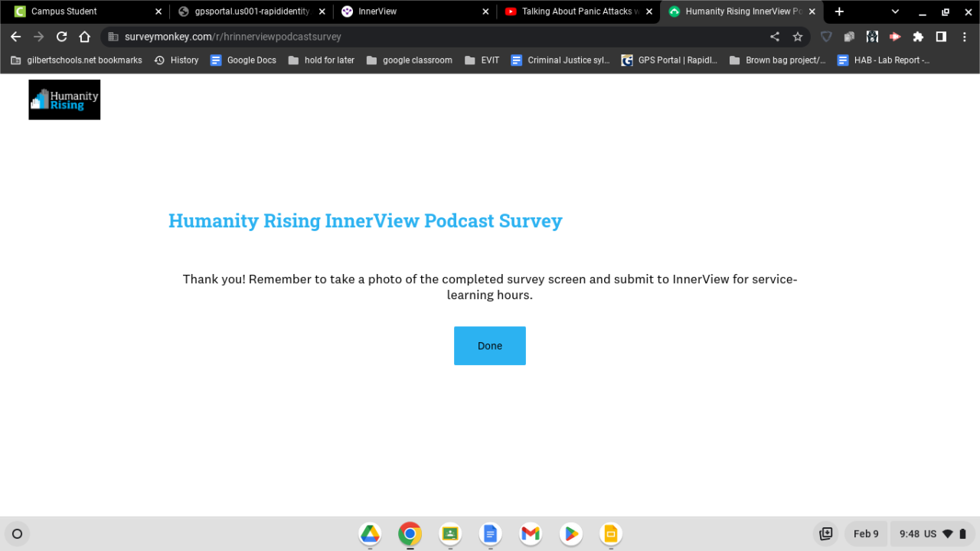The height and width of the screenshot is (551, 980).
Task: Close the Campus Student tab
Action: (x=158, y=11)
